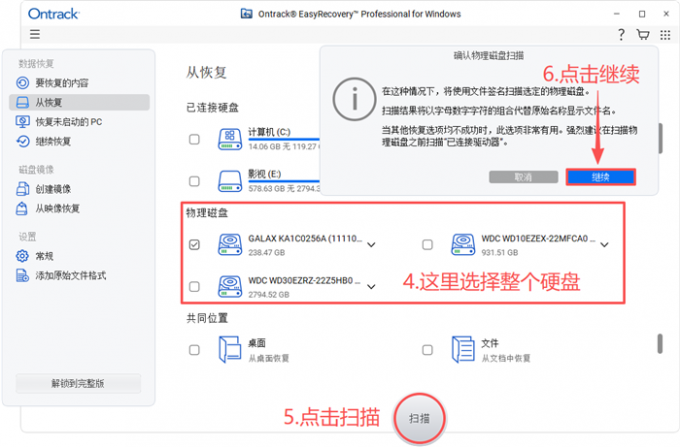Click the 创建镜像 icon
680x447 pixels.
click(23, 189)
